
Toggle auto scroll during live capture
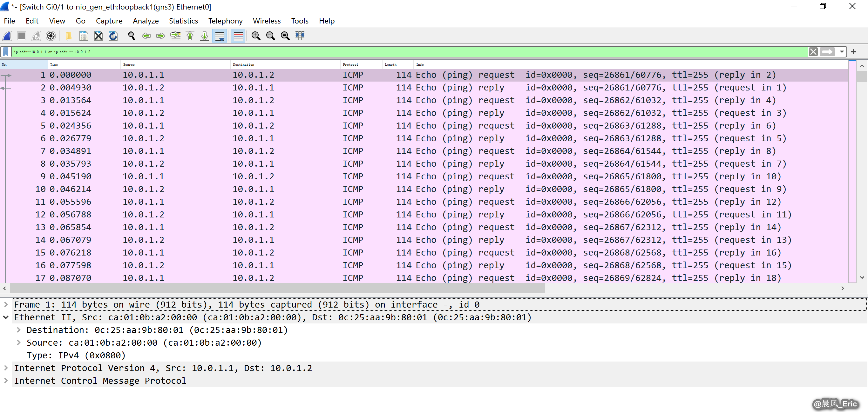pyautogui.click(x=220, y=36)
